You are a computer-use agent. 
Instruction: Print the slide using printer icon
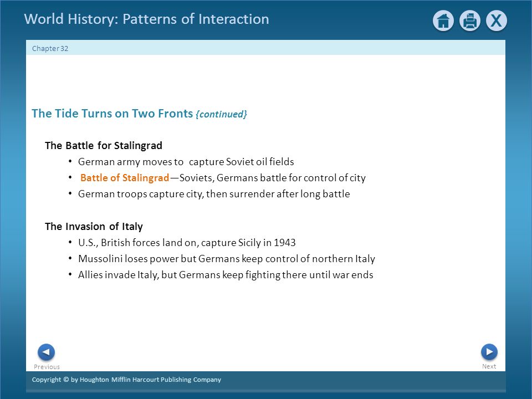[469, 21]
